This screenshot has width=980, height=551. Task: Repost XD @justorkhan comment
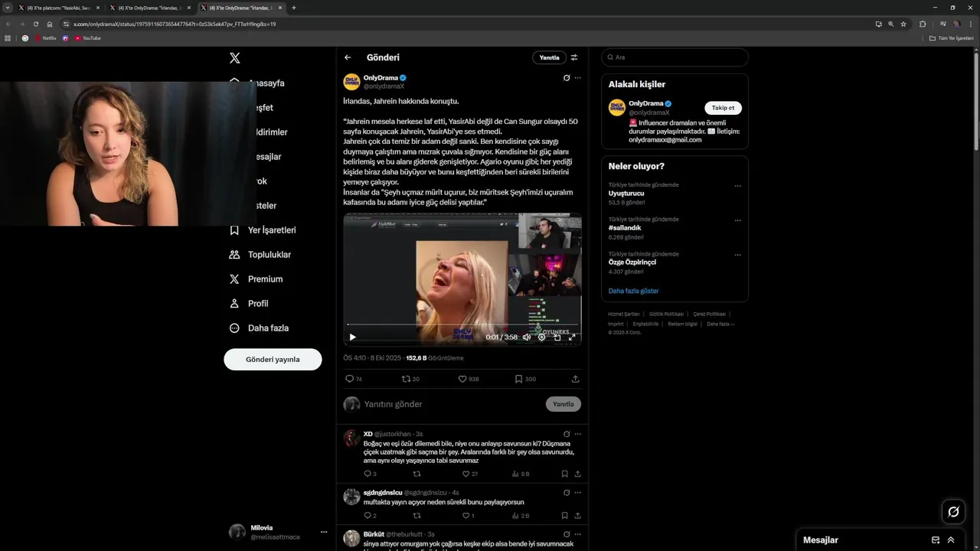[417, 474]
